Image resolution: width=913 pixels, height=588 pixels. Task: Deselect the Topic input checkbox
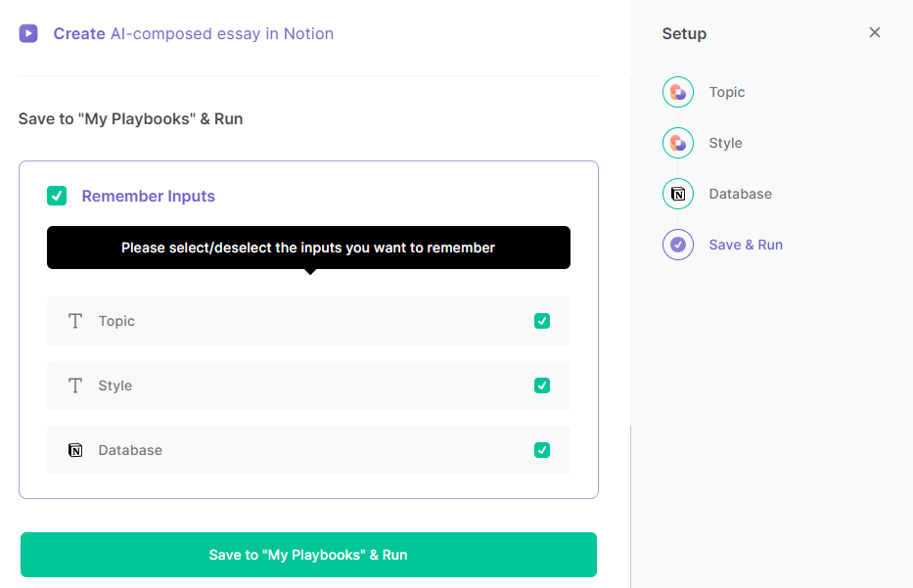pos(542,320)
